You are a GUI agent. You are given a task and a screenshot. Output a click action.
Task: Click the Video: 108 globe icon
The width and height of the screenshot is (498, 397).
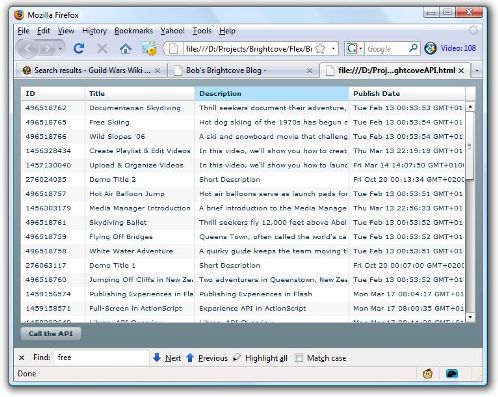click(x=430, y=49)
